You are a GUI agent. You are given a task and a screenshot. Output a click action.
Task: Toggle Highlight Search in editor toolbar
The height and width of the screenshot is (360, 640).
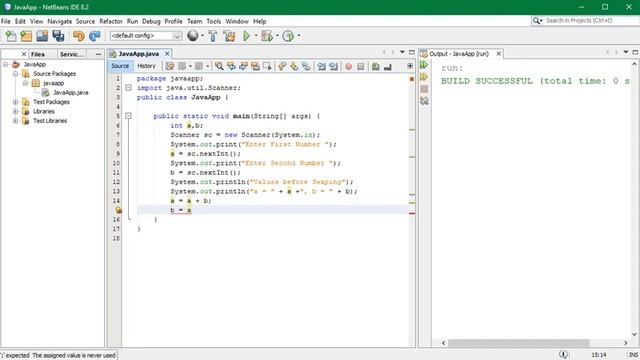coord(256,66)
